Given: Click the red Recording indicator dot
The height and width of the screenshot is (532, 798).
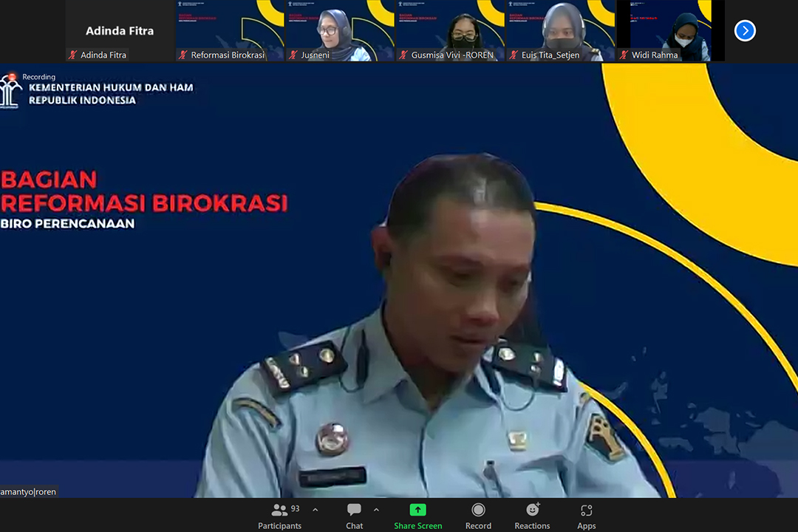Looking at the screenshot, I should (12, 76).
